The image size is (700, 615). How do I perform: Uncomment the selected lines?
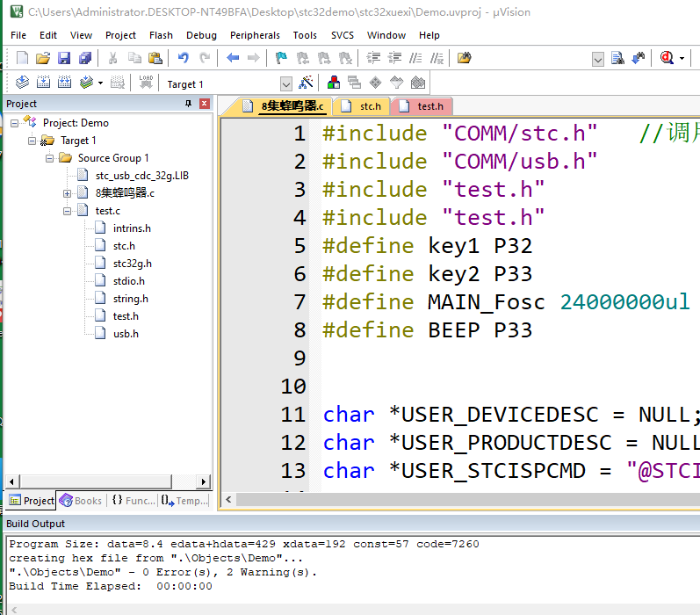pos(437,58)
